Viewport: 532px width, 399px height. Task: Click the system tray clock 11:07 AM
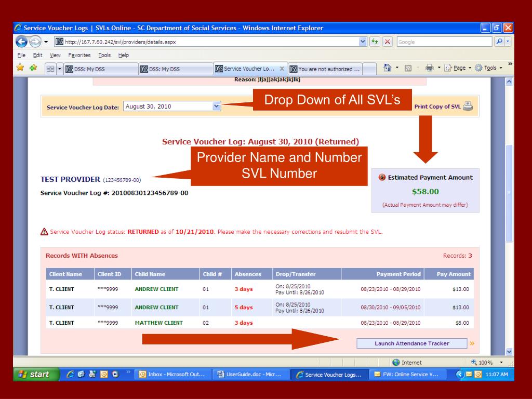tap(496, 374)
